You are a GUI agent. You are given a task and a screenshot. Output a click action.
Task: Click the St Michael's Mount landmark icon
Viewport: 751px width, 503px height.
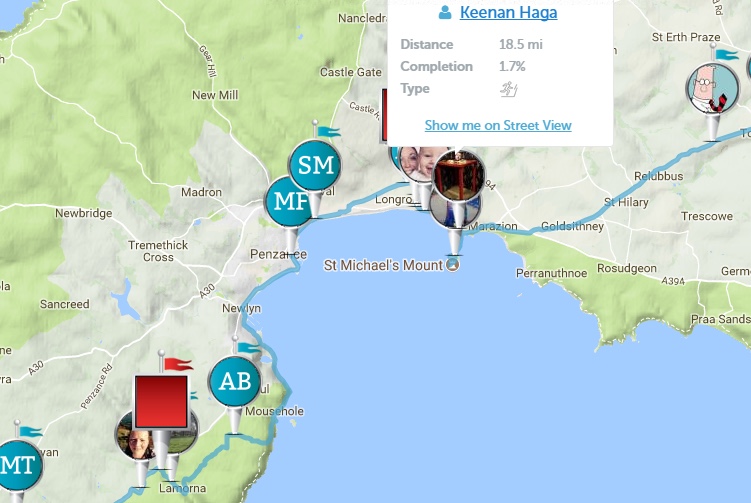(453, 264)
